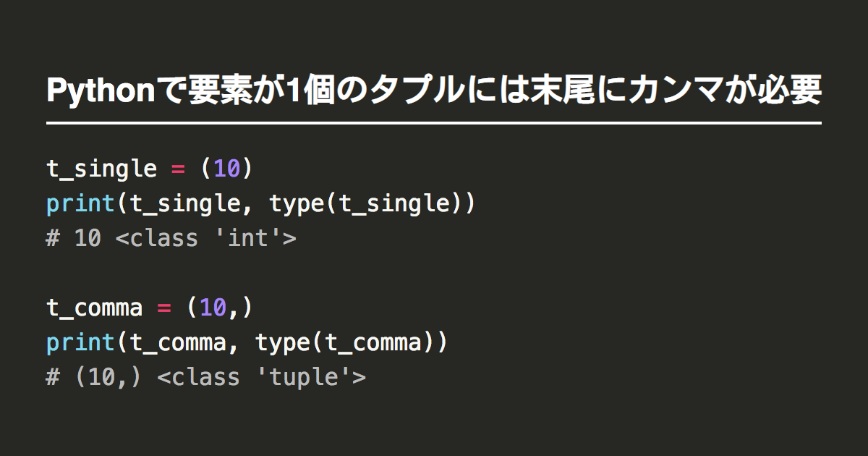
Task: Click the Japanese heading about Python tuples
Action: (x=434, y=92)
